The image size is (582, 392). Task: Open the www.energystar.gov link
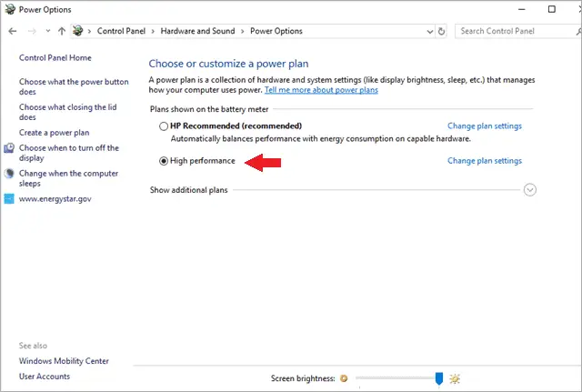pyautogui.click(x=55, y=199)
